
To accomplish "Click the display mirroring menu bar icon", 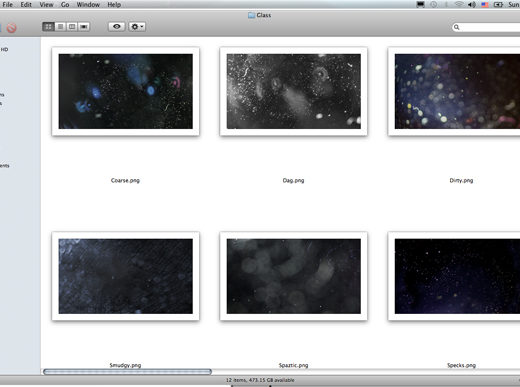I will click(x=421, y=5).
